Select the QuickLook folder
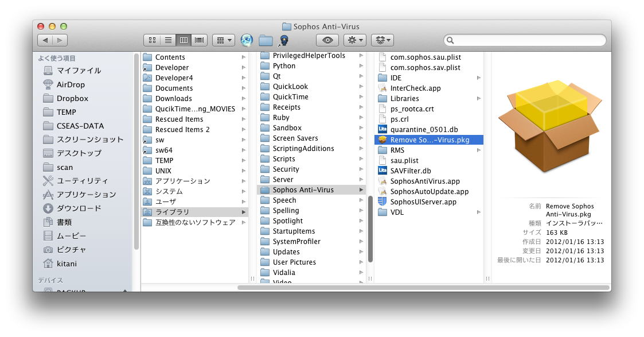 click(311, 86)
